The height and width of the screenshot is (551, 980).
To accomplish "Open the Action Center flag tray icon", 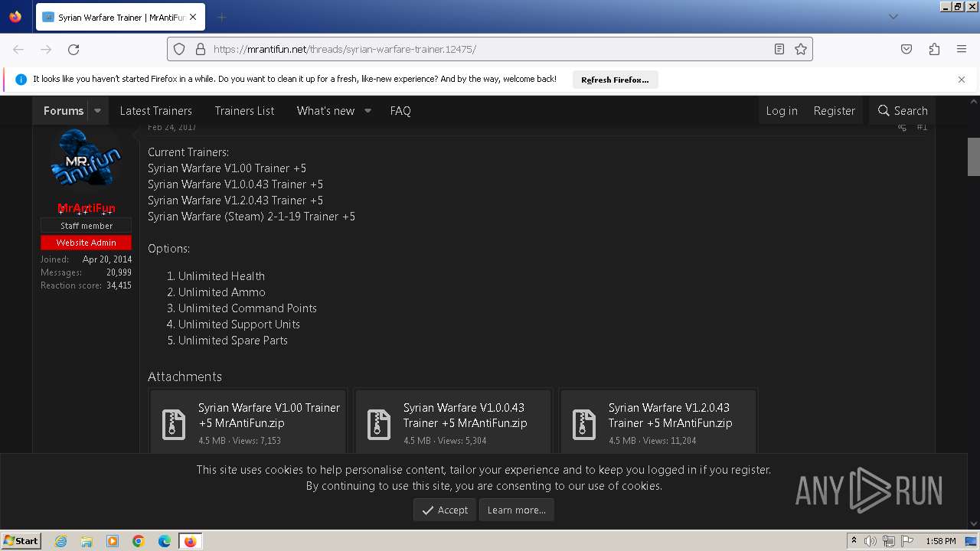I will [906, 541].
